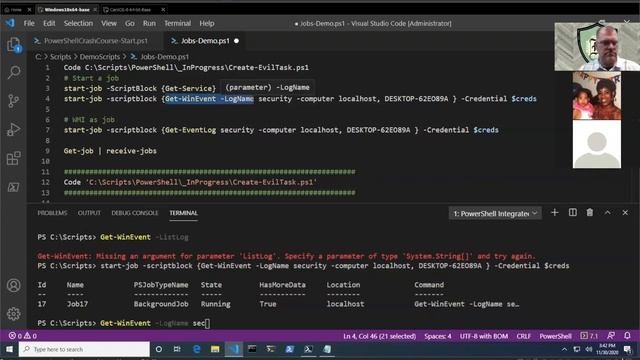Maximize panel size with up chevron

tap(607, 213)
